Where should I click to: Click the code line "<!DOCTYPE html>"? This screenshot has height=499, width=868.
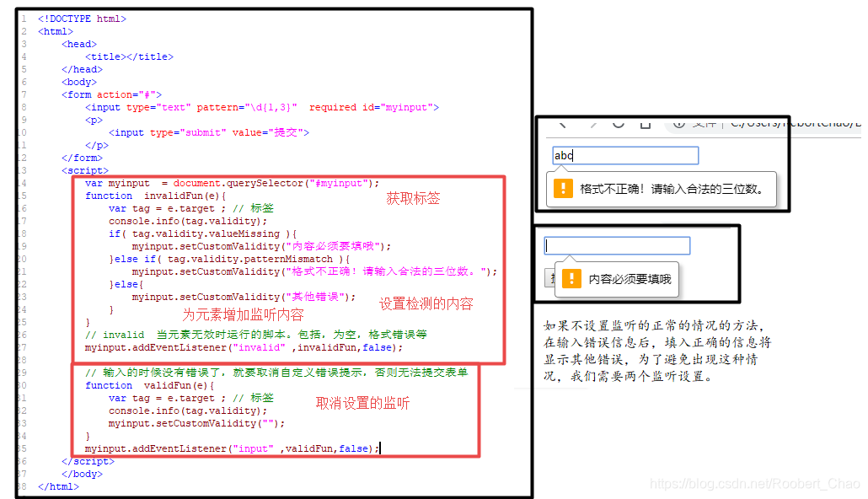tap(82, 19)
